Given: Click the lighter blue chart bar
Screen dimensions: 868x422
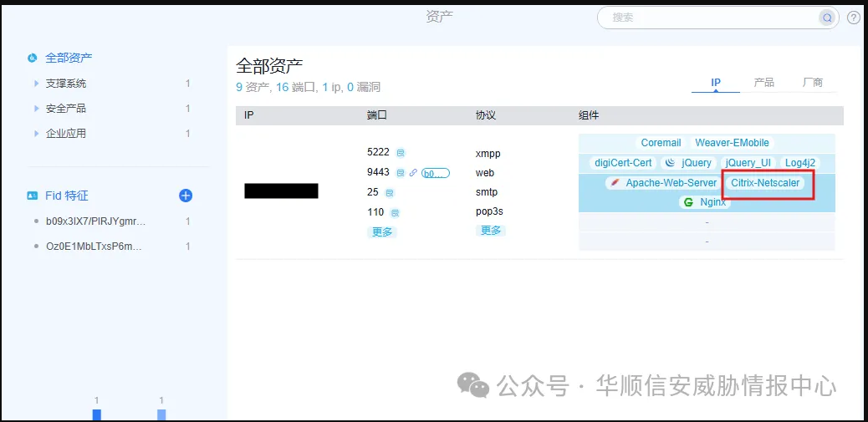Looking at the screenshot, I should click(x=161, y=414).
